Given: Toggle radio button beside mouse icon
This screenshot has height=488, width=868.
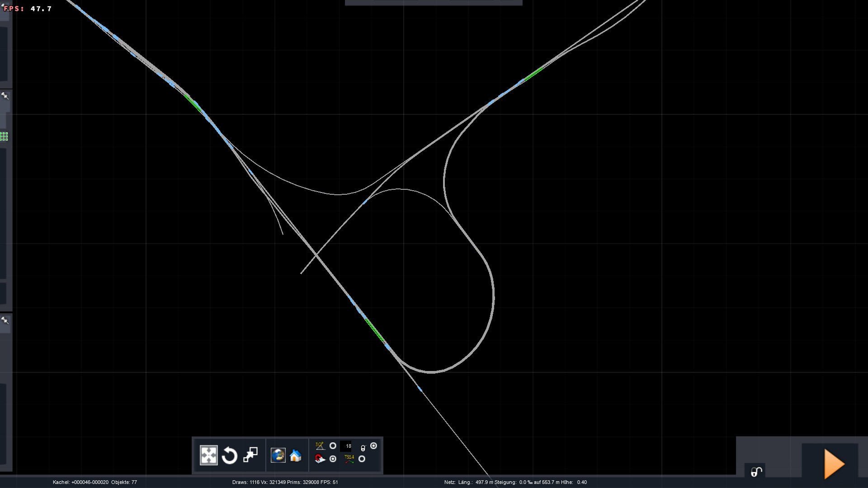Looking at the screenshot, I should (x=373, y=446).
